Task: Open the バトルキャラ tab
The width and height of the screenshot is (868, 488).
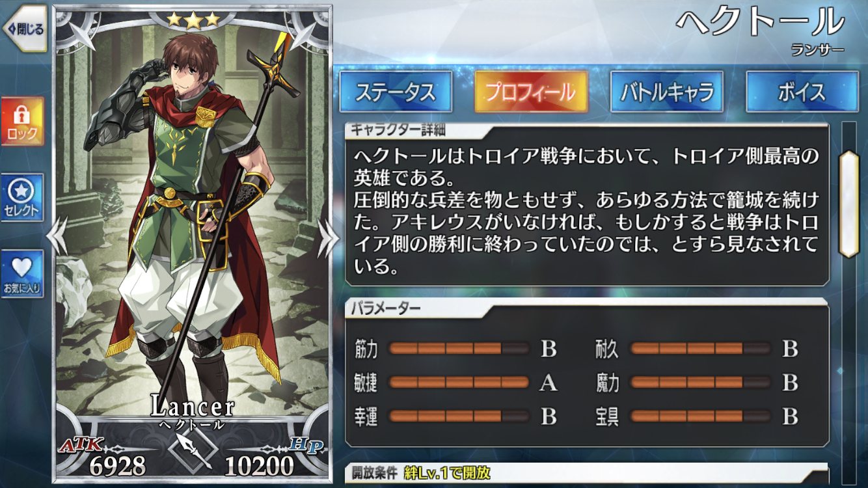Action: coord(666,92)
